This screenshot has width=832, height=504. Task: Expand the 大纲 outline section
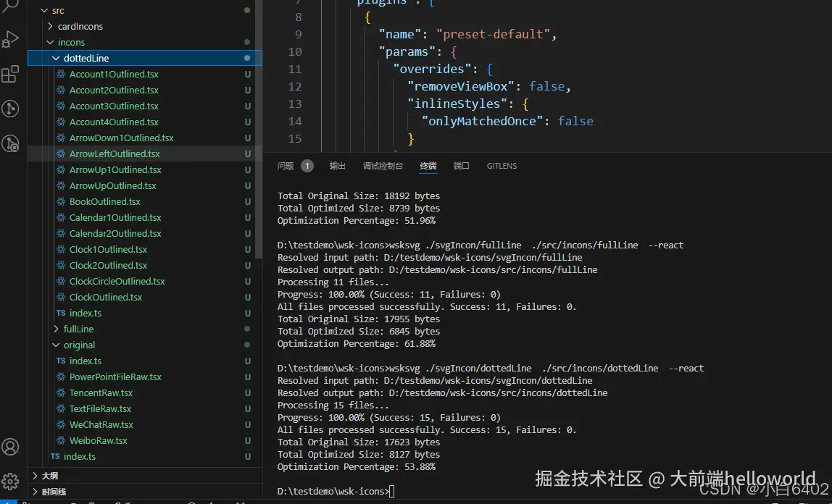click(35, 476)
